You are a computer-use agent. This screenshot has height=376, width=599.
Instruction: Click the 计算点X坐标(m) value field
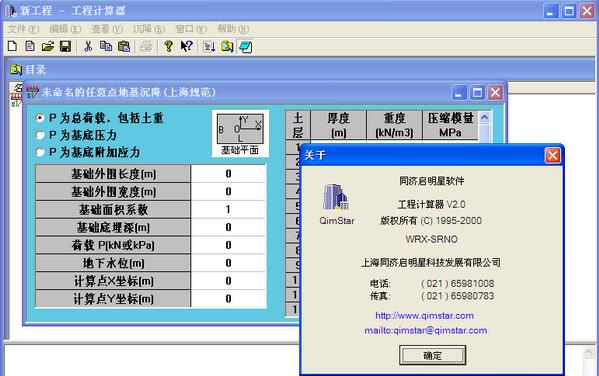click(228, 281)
